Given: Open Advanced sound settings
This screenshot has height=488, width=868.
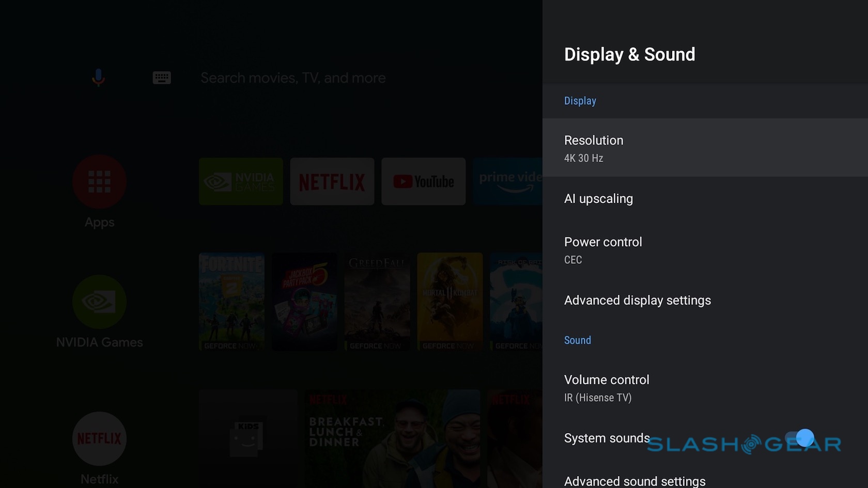Looking at the screenshot, I should 705,481.
